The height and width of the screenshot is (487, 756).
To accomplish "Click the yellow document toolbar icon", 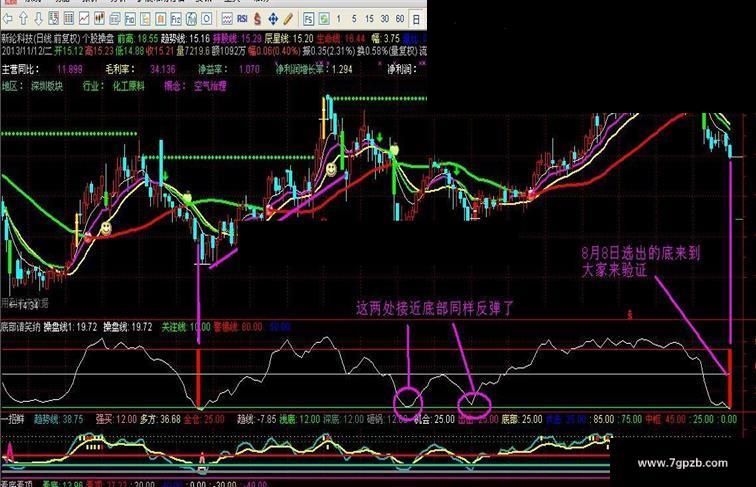I will 145,19.
